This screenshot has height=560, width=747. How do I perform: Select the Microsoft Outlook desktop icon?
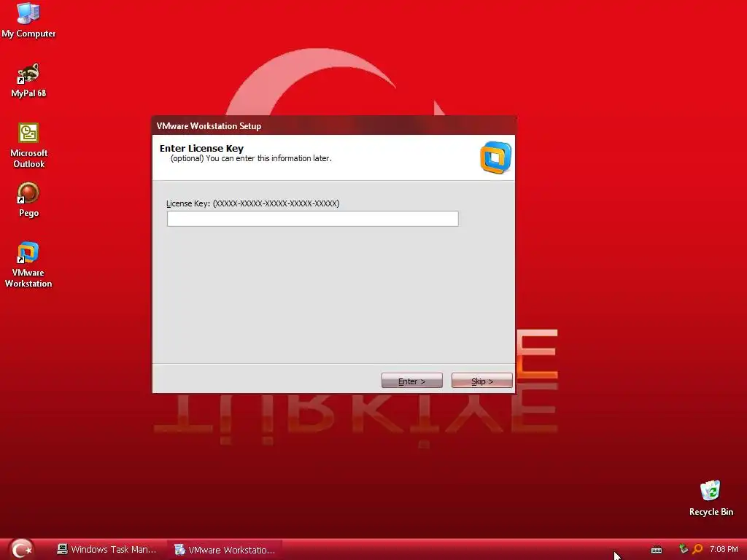click(x=28, y=145)
